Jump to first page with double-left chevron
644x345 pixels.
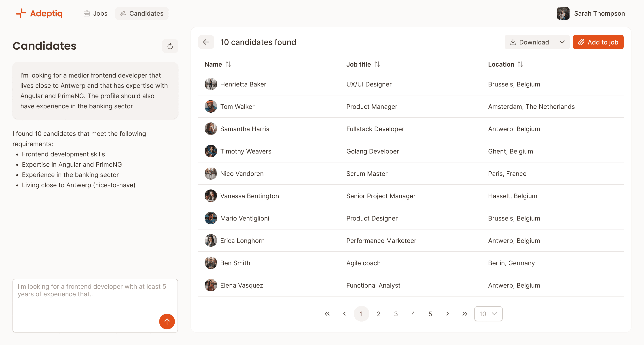coord(327,314)
